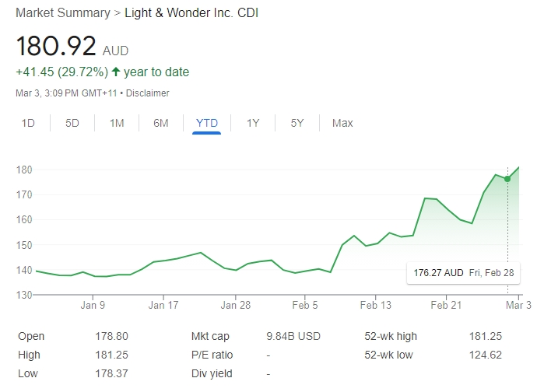Screen dimensions: 558x392
Task: Click the Feb 13 axis date label
Action: click(x=375, y=306)
